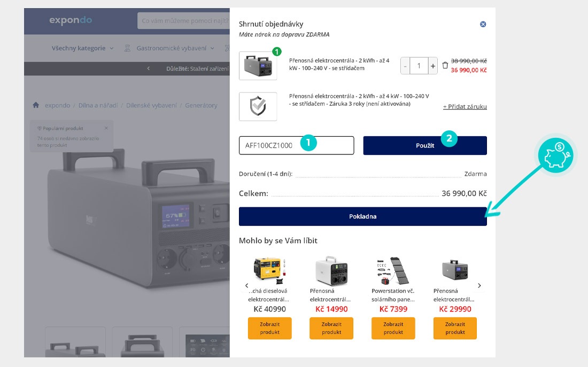Viewport: 588px width, 367px height.
Task: Delete the item with the trash icon
Action: pos(445,66)
